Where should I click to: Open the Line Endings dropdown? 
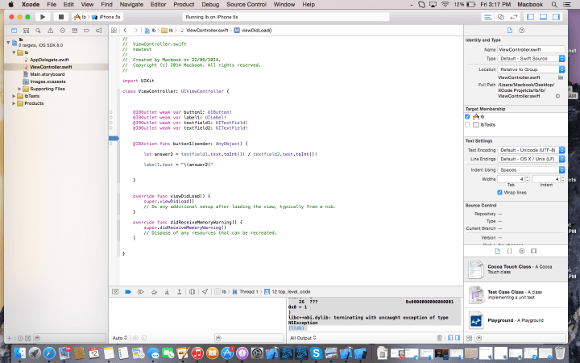pos(531,159)
